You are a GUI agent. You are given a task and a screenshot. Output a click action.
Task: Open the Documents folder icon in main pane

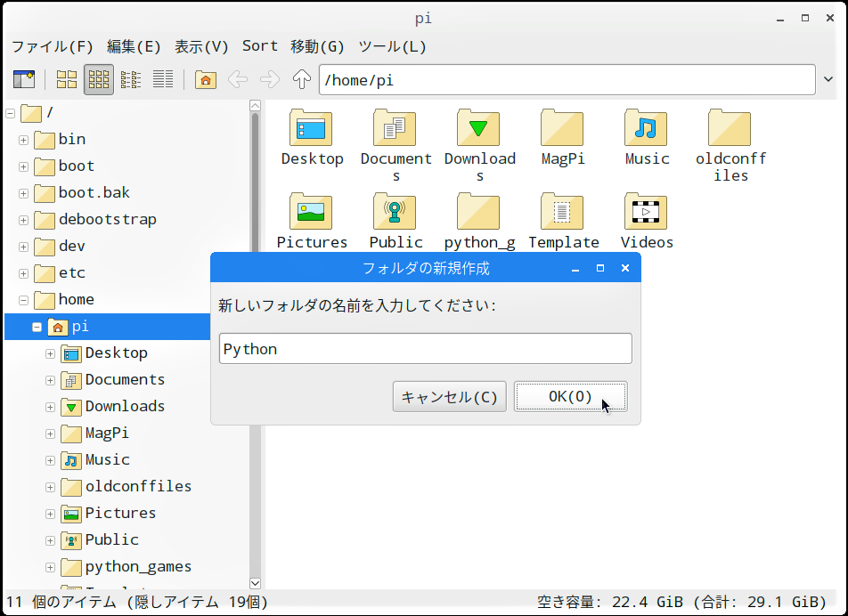(395, 127)
